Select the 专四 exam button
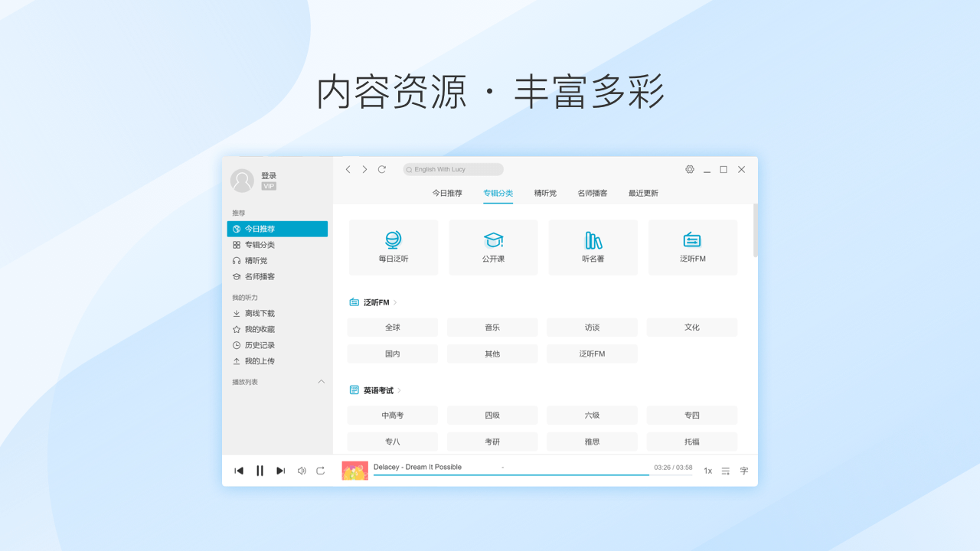The image size is (980, 551). point(692,416)
